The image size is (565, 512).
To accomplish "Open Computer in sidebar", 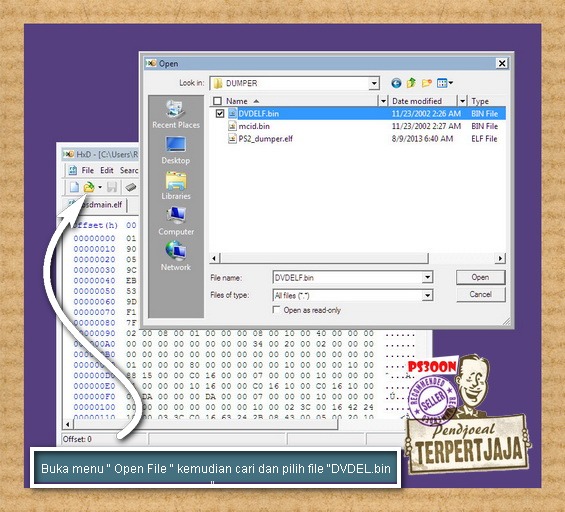I will coord(176,222).
